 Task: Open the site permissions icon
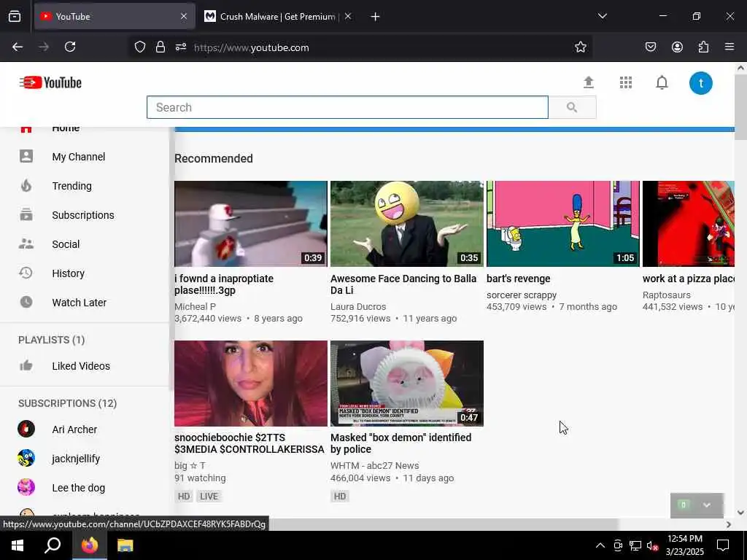[181, 47]
